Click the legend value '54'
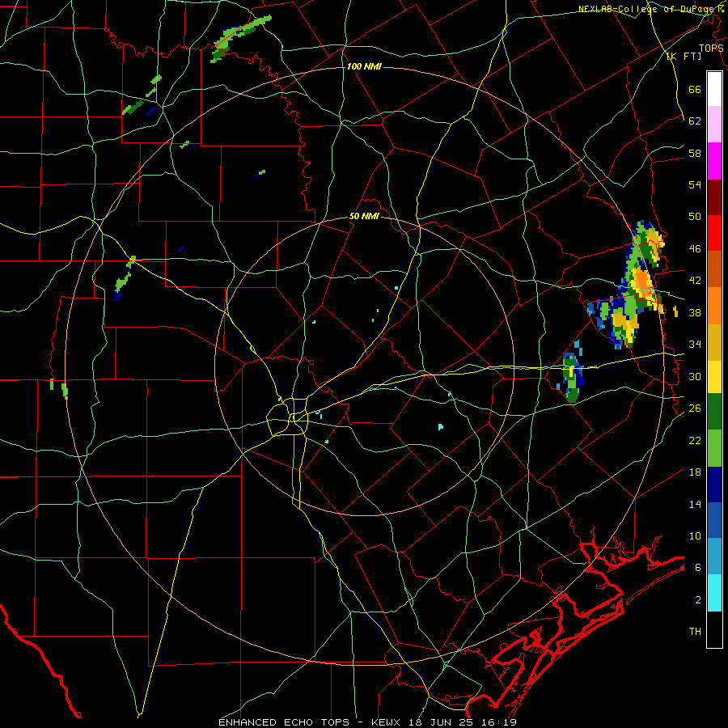The width and height of the screenshot is (728, 728). [695, 184]
